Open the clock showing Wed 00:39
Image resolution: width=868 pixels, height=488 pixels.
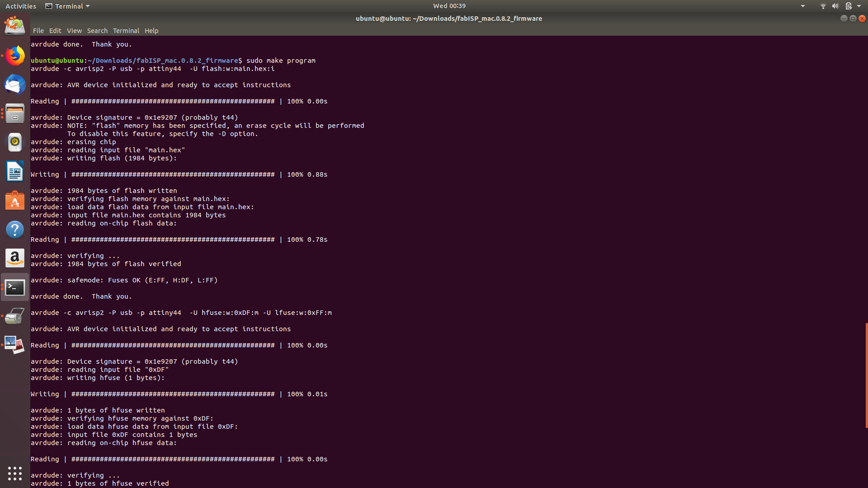click(x=449, y=6)
